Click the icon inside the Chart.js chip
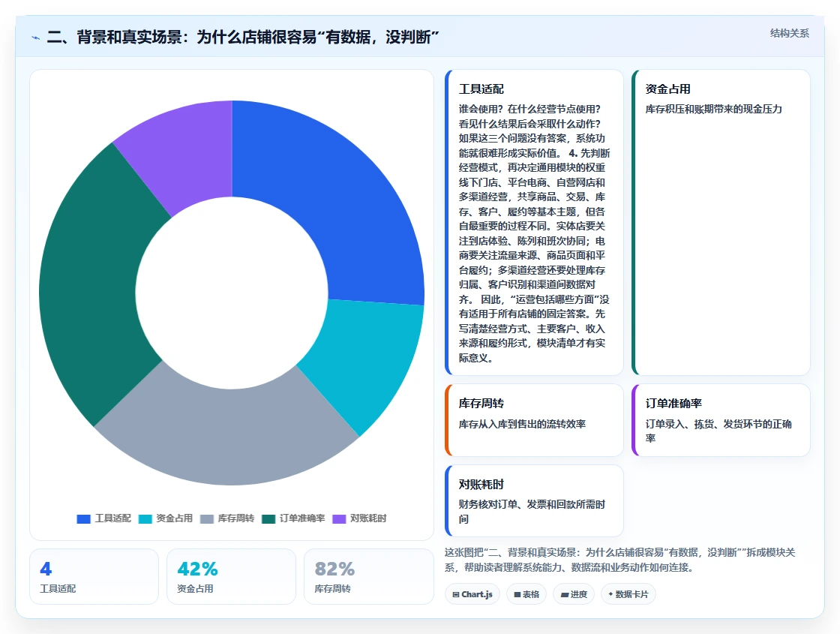This screenshot has width=840, height=634. click(x=456, y=594)
